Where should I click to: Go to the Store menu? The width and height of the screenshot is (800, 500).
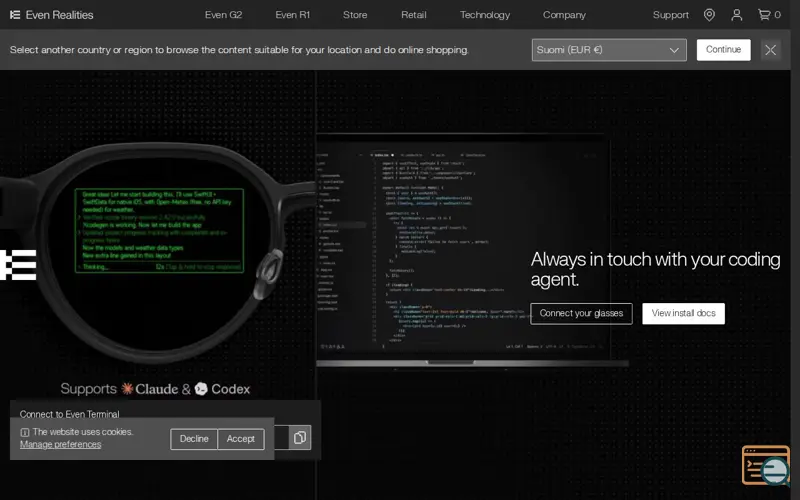[355, 15]
